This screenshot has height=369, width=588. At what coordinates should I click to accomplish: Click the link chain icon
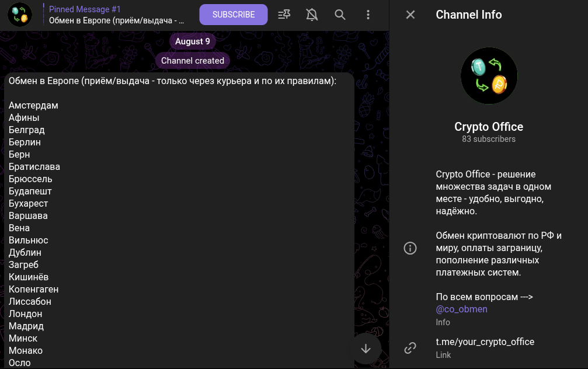coord(410,348)
